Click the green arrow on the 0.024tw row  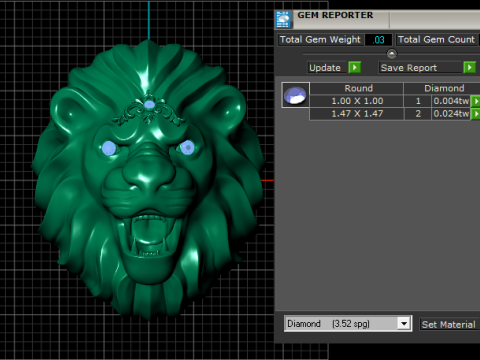pyautogui.click(x=475, y=114)
